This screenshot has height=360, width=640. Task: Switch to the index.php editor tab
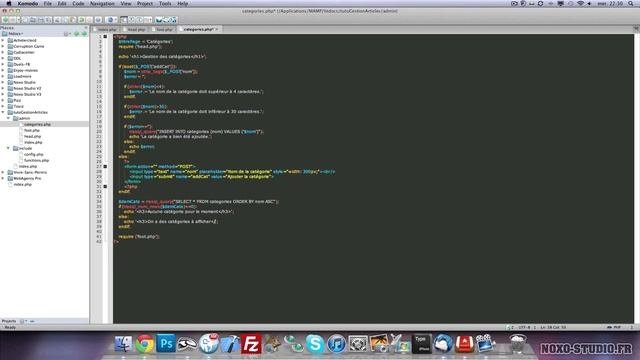[107, 29]
